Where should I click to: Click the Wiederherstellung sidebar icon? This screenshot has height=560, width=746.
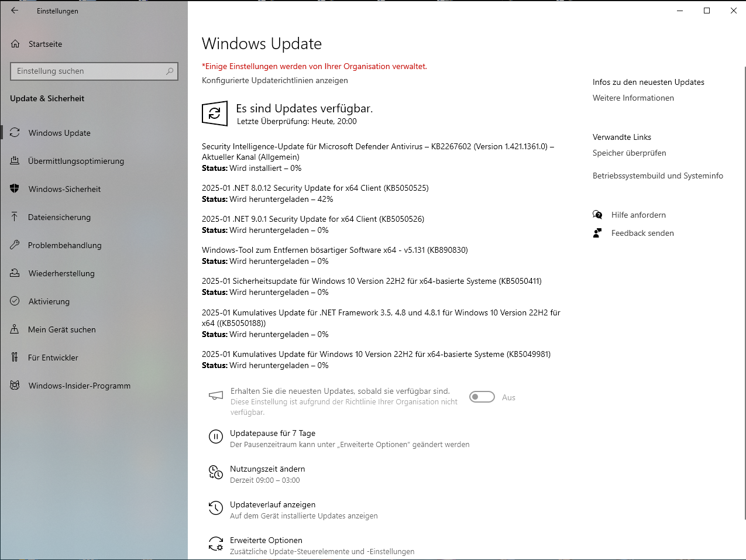click(15, 273)
